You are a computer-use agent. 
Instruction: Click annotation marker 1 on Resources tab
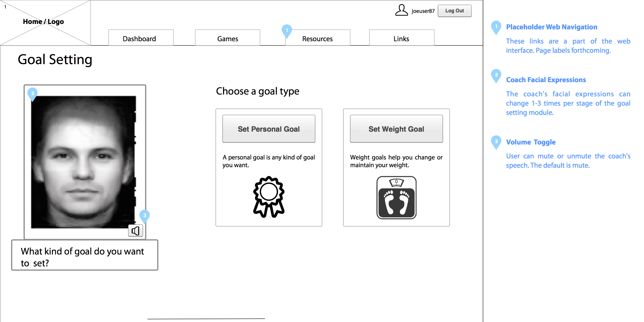tap(287, 30)
